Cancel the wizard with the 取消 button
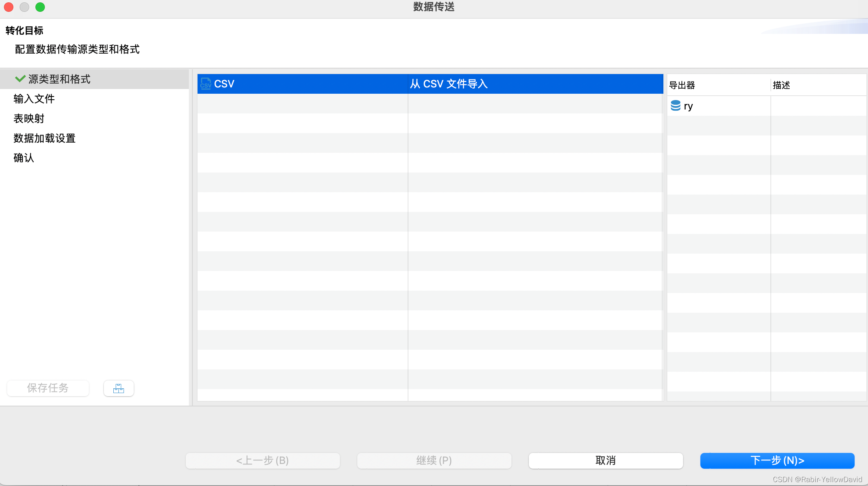 click(x=606, y=460)
